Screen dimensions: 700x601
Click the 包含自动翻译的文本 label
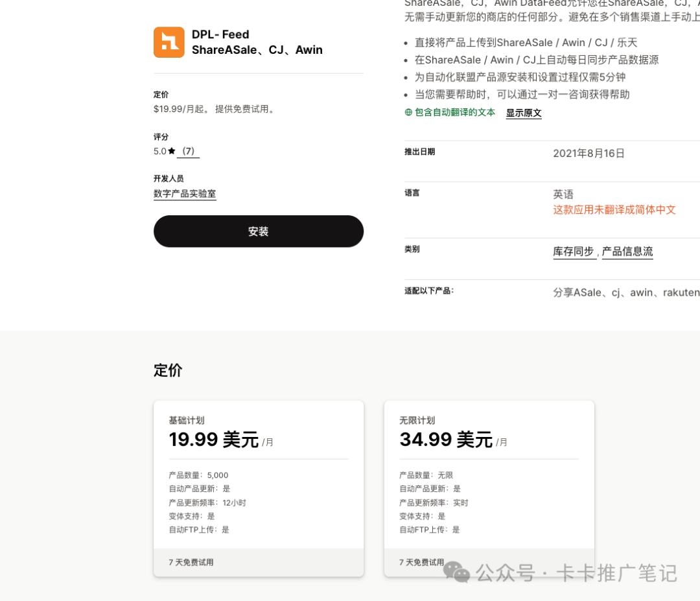(x=454, y=112)
